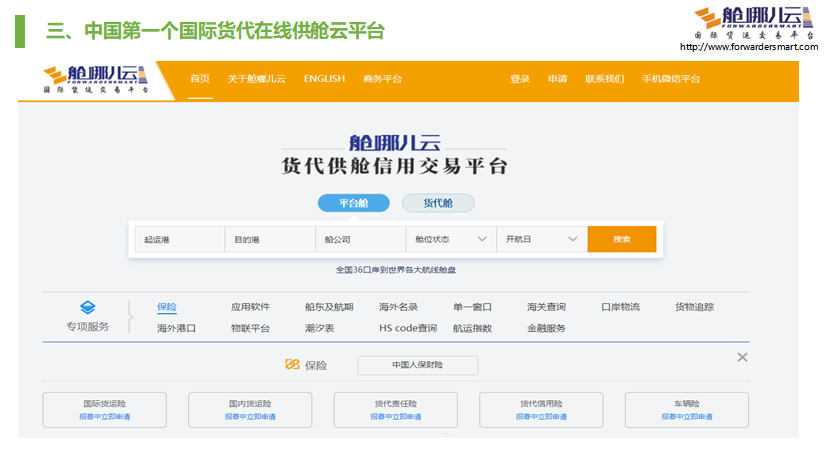Viewport: 830px width, 454px height.
Task: Click 登录 to log in
Action: 520,79
